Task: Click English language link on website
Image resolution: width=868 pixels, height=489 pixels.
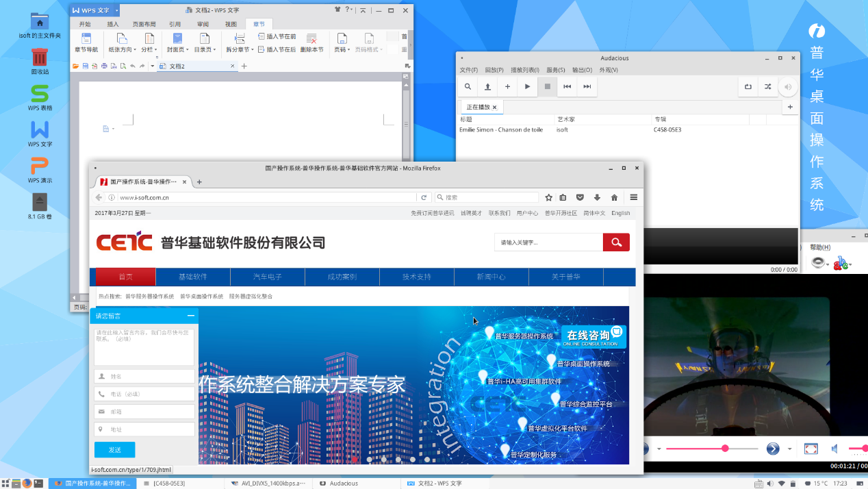Action: [x=621, y=213]
